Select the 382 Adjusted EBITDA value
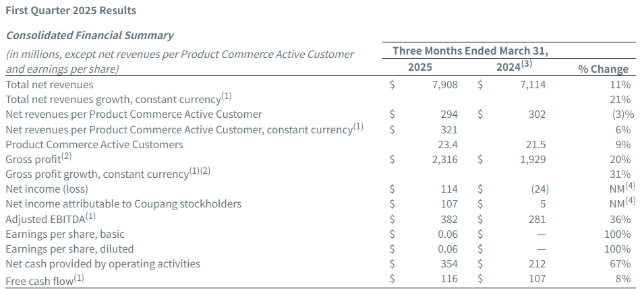Image resolution: width=644 pixels, height=289 pixels. 448,219
